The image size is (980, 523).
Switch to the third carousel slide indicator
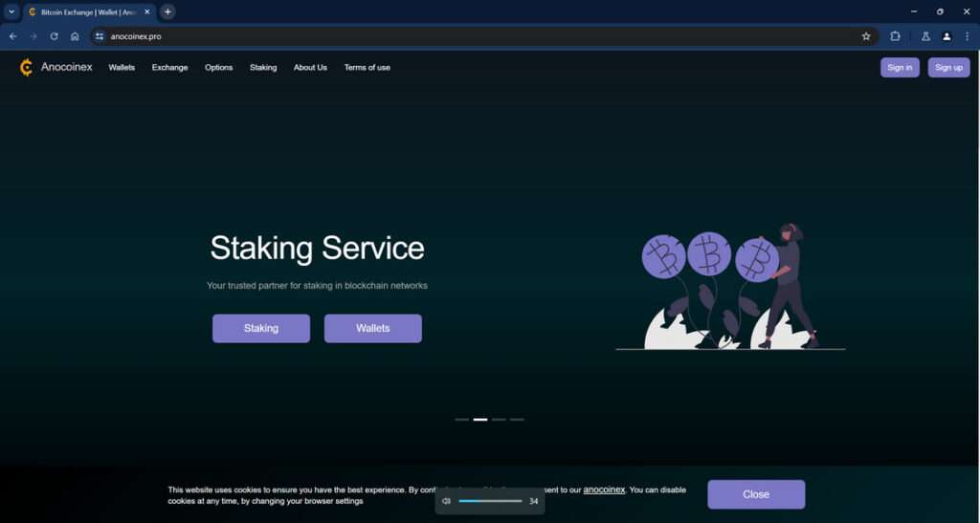(x=499, y=420)
